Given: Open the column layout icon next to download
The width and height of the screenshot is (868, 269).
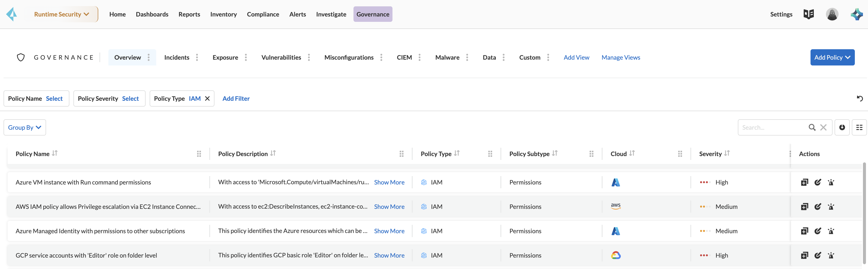Looking at the screenshot, I should [859, 127].
